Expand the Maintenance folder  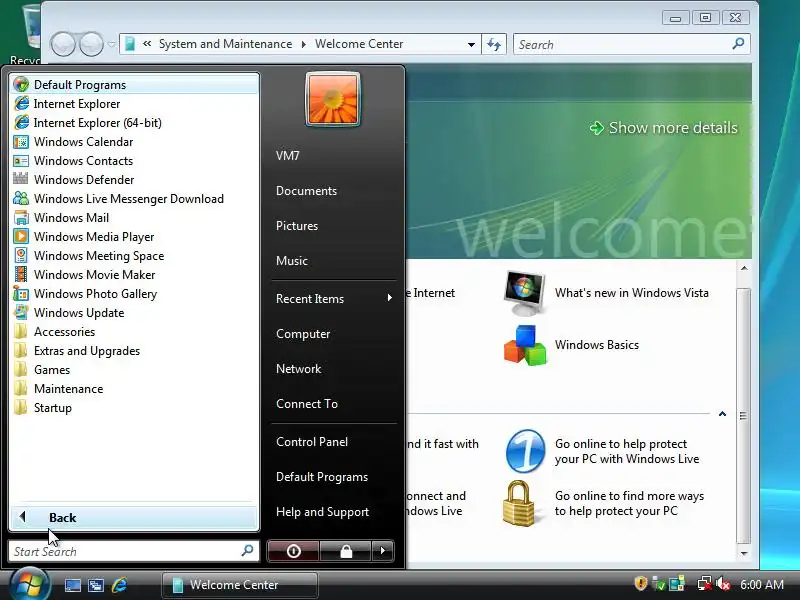pos(135,389)
